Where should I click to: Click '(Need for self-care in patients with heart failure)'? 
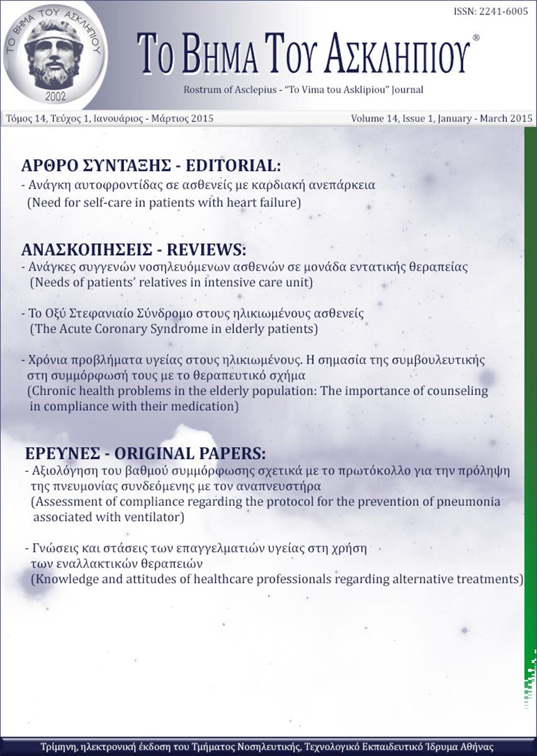click(x=165, y=202)
